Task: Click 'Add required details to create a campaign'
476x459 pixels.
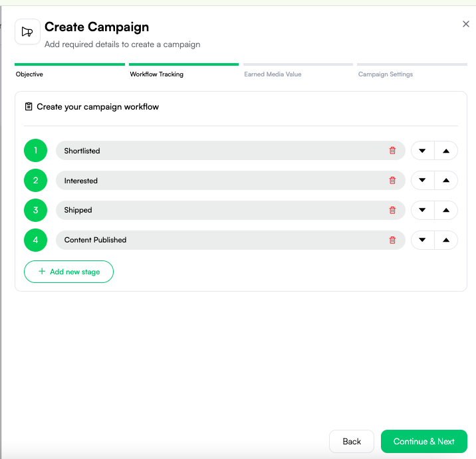Action: click(122, 45)
